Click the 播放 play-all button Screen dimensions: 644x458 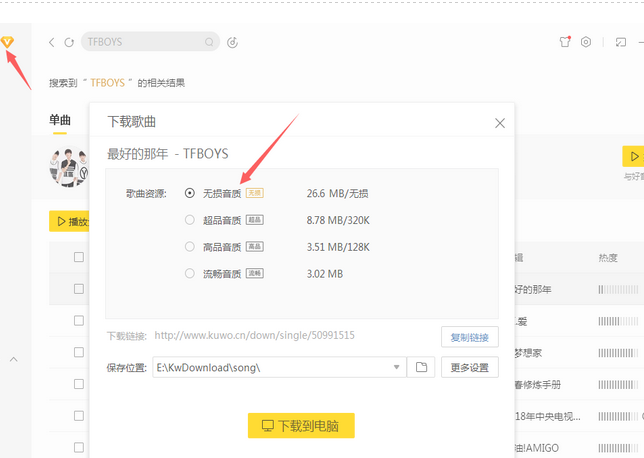pyautogui.click(x=69, y=221)
